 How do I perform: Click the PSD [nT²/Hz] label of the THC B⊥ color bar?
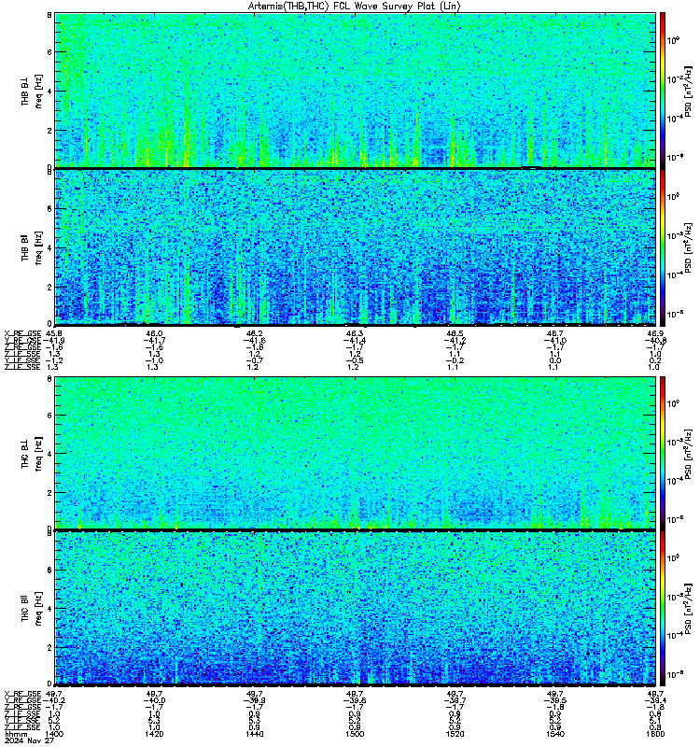[x=689, y=454]
